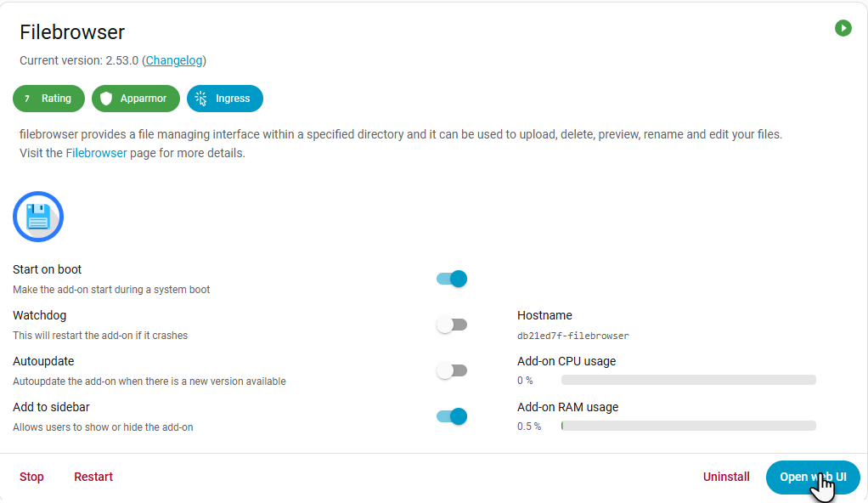Click the blue Ingress badge
This screenshot has width=868, height=503.
tap(224, 99)
